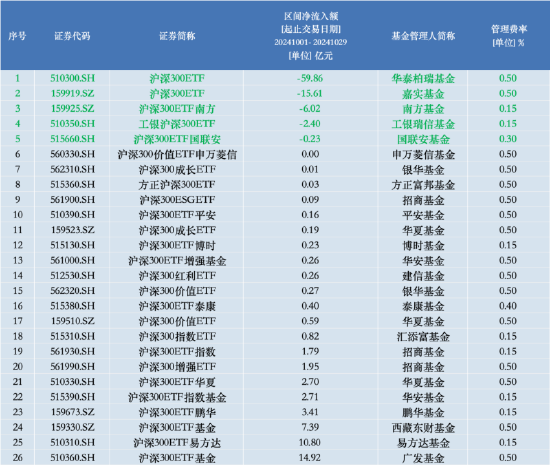Click net inflow value 1.79
The height and width of the screenshot is (465, 550).
(310, 351)
